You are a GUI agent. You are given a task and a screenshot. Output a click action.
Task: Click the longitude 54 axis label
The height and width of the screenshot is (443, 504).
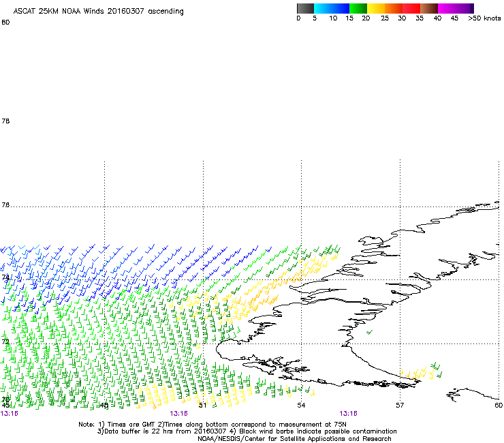[x=301, y=406]
